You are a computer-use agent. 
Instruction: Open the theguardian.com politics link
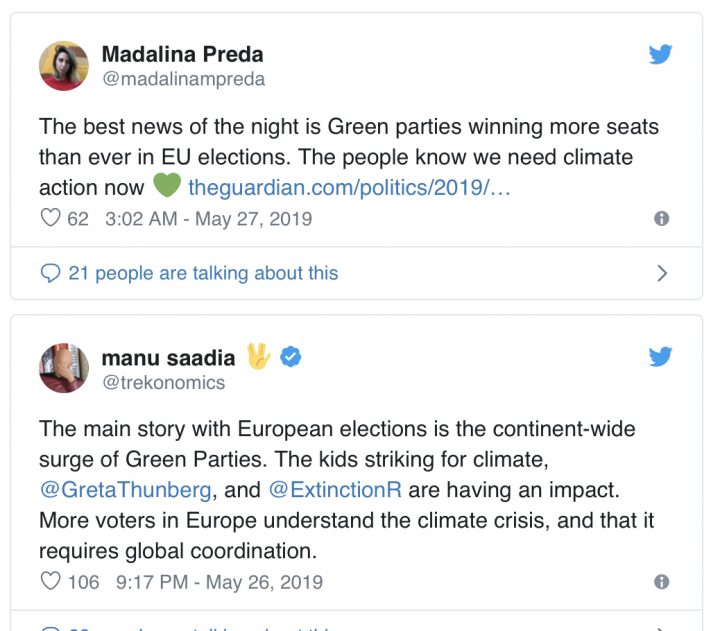coord(349,187)
